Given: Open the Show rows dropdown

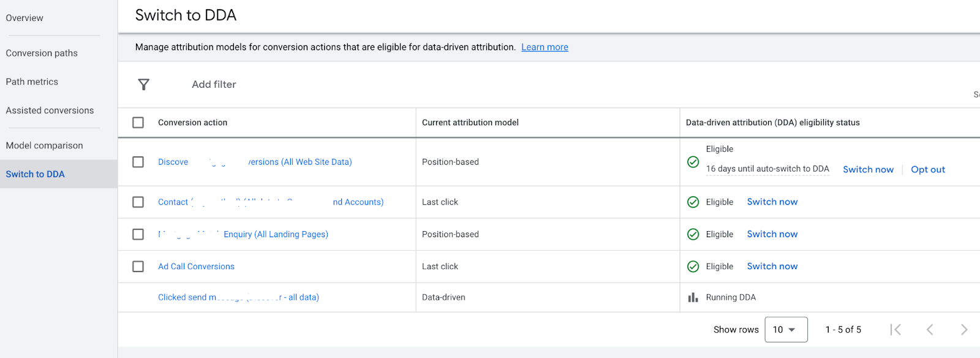Looking at the screenshot, I should [x=786, y=330].
